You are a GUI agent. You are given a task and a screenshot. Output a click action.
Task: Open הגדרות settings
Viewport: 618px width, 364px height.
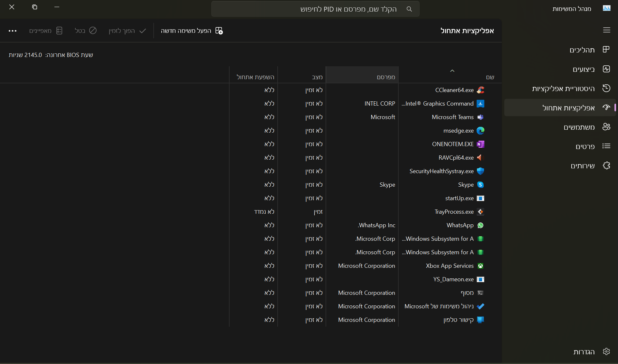560,352
